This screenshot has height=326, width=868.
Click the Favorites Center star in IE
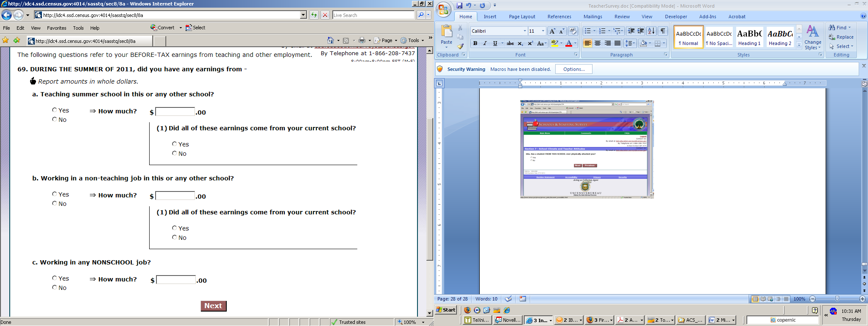click(6, 40)
